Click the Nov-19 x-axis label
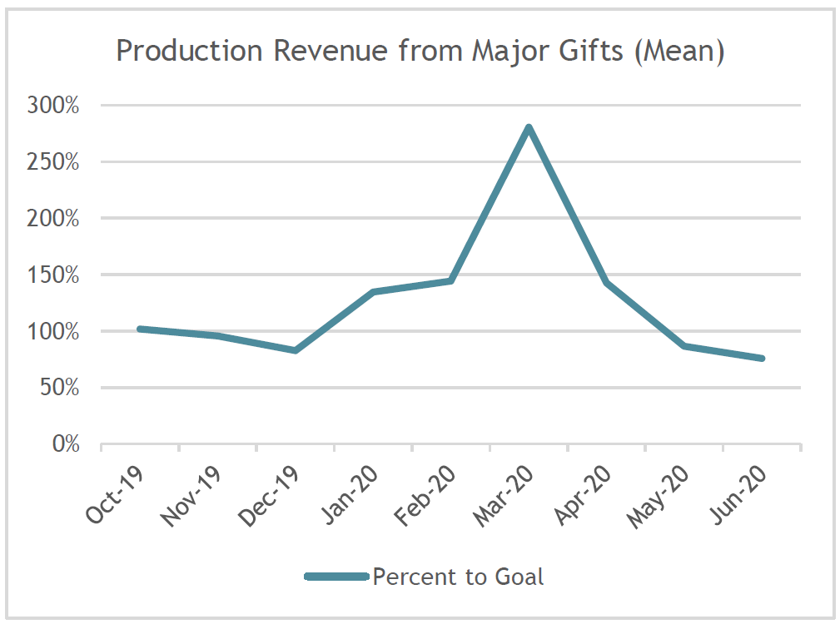The width and height of the screenshot is (840, 624). [x=191, y=497]
